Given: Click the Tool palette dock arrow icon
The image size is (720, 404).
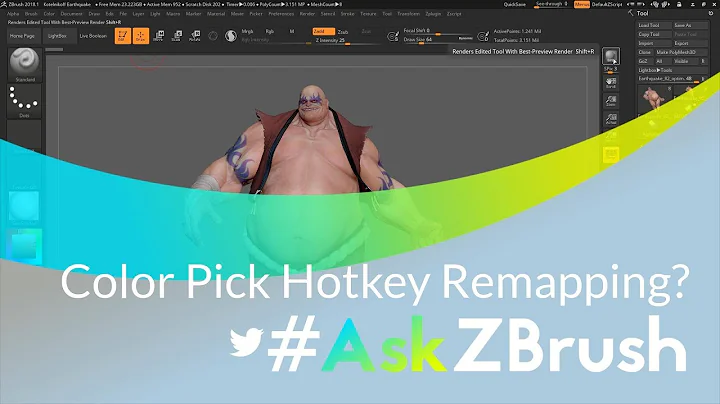Looking at the screenshot, I should (x=711, y=13).
